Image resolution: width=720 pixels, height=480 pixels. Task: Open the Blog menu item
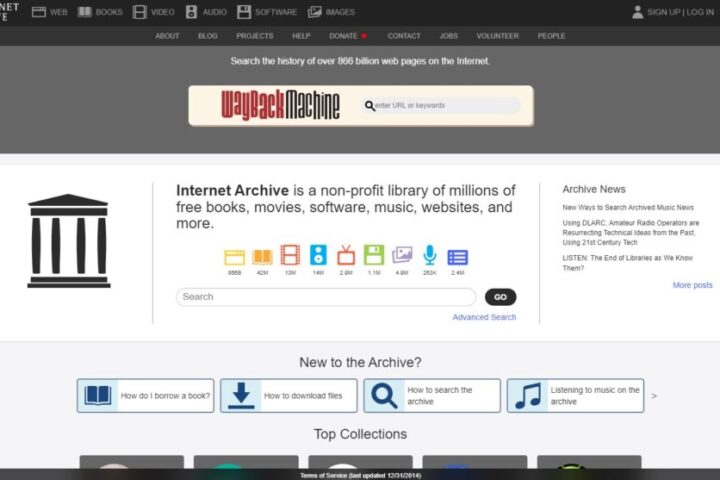click(x=208, y=36)
